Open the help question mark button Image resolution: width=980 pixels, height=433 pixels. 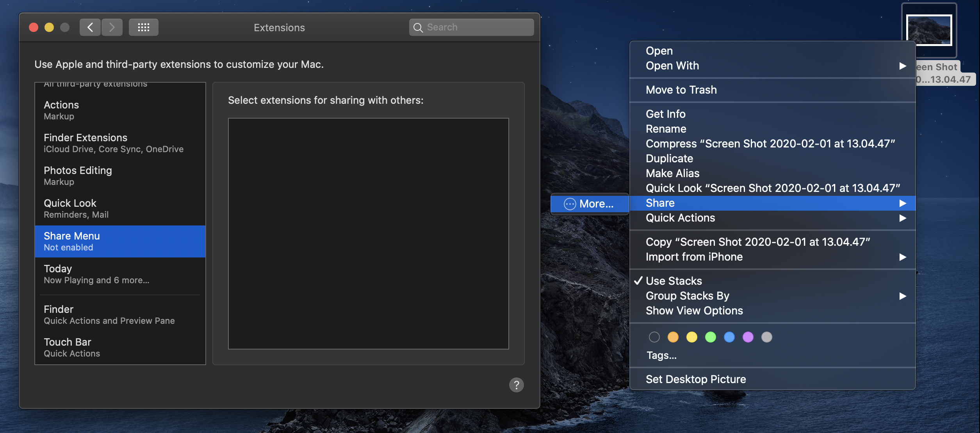[x=516, y=385]
